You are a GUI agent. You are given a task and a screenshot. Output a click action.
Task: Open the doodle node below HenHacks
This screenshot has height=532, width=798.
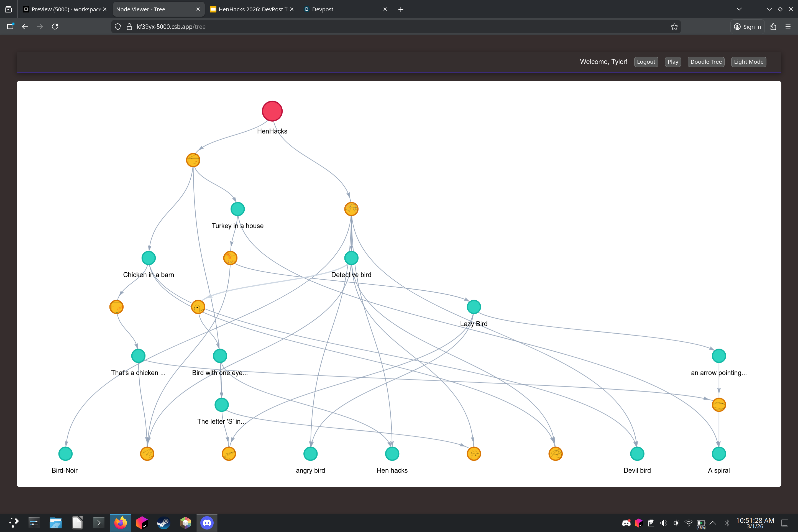tap(193, 160)
